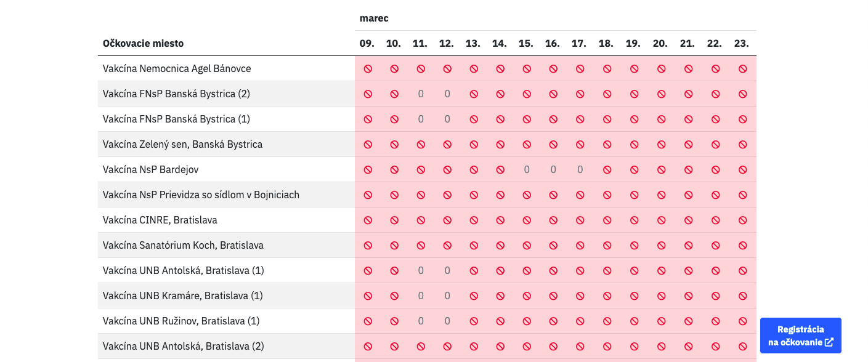This screenshot has height=362, width=868.
Task: Click external link icon in registration button
Action: pos(829,342)
